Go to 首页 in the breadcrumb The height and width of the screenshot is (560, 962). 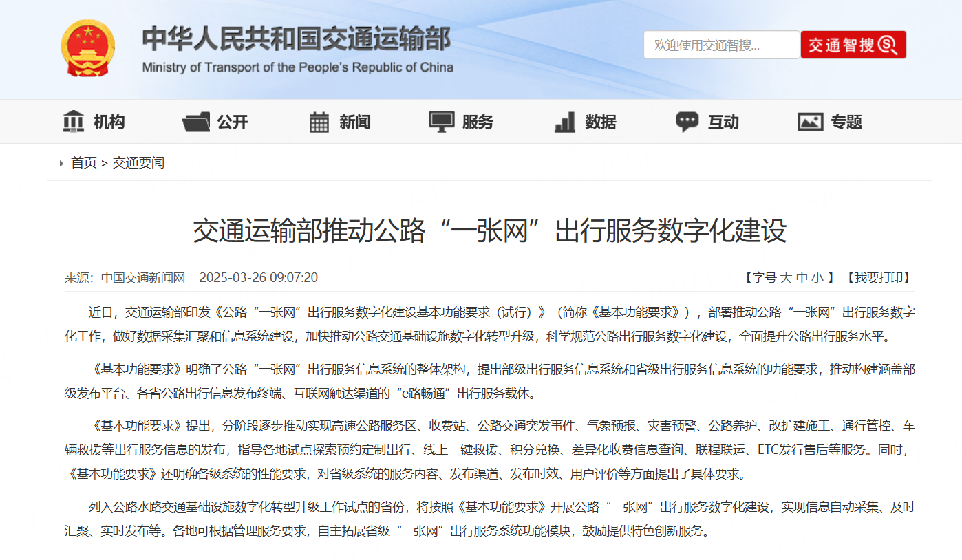click(84, 163)
